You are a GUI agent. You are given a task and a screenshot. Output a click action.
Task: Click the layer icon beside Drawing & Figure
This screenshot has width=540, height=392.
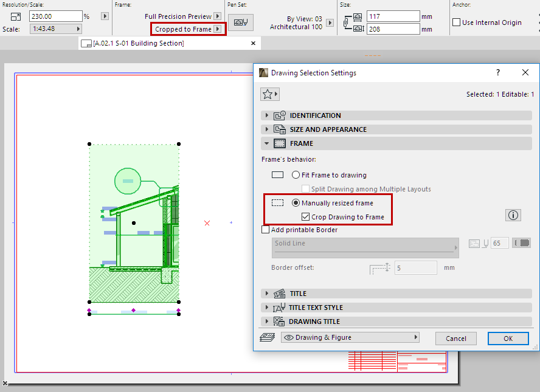[267, 337]
